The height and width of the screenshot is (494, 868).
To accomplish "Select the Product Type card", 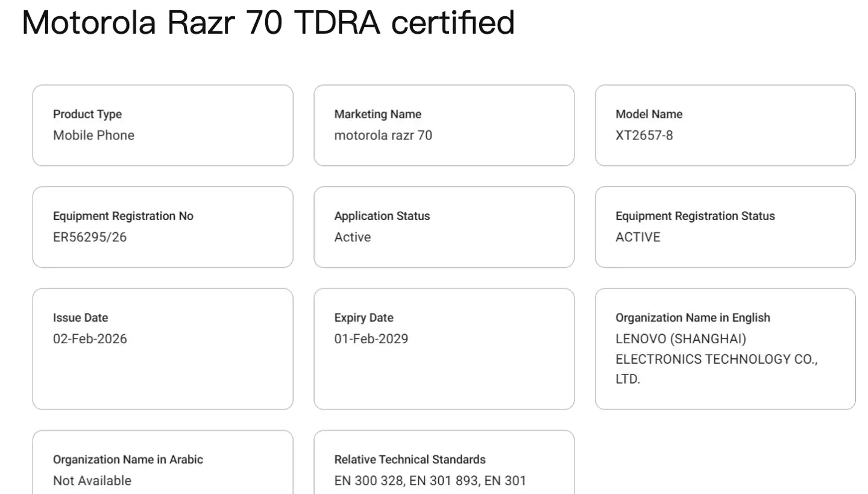I will pyautogui.click(x=163, y=125).
